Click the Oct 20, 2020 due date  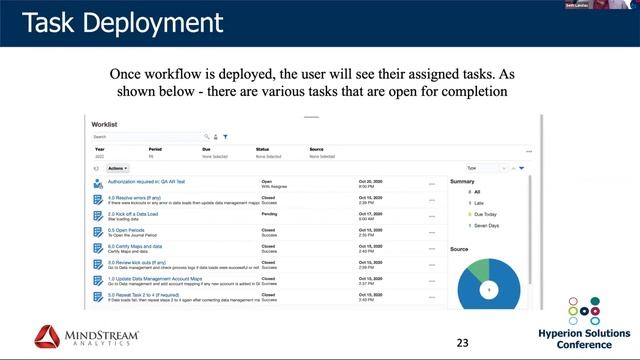pyautogui.click(x=371, y=181)
